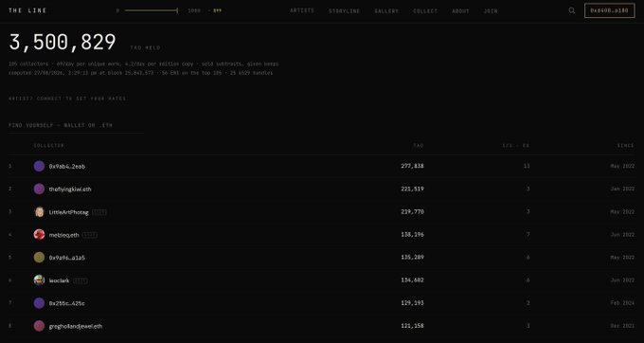Sort by the 1/1 · ED column header
The height and width of the screenshot is (343, 644).
[x=516, y=145]
